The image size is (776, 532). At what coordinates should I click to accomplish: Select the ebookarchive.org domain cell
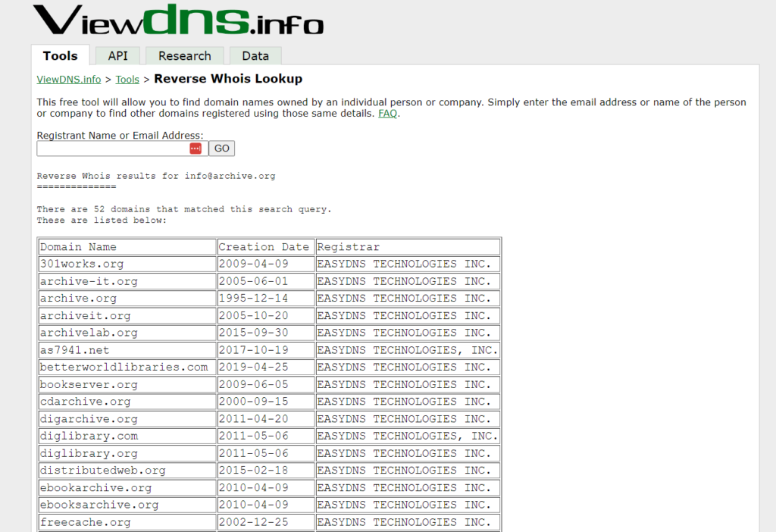coord(127,487)
